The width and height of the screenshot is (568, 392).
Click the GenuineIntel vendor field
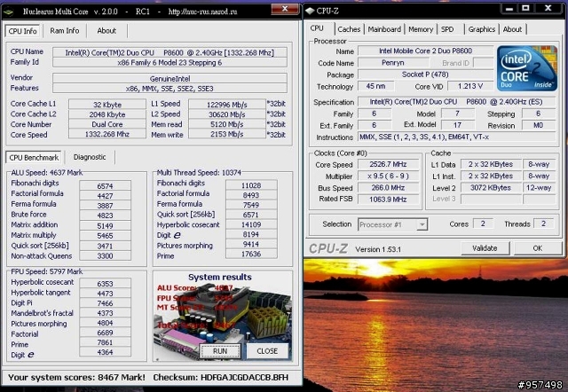[170, 79]
